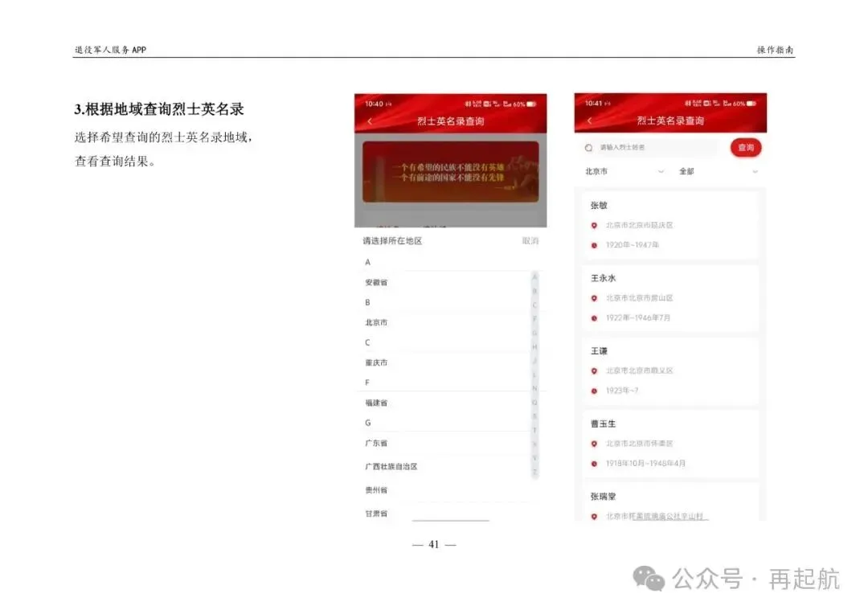Click location pin icon under 曹玉生
The height and width of the screenshot is (614, 868).
pos(594,444)
